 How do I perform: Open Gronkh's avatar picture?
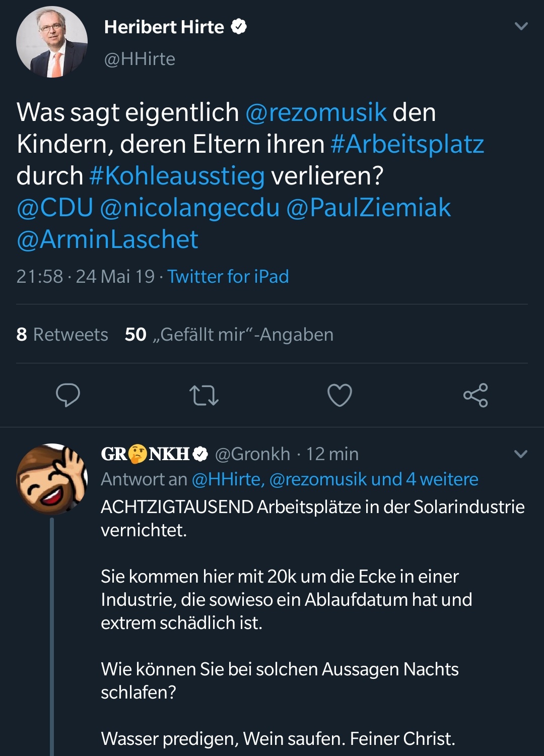[52, 479]
